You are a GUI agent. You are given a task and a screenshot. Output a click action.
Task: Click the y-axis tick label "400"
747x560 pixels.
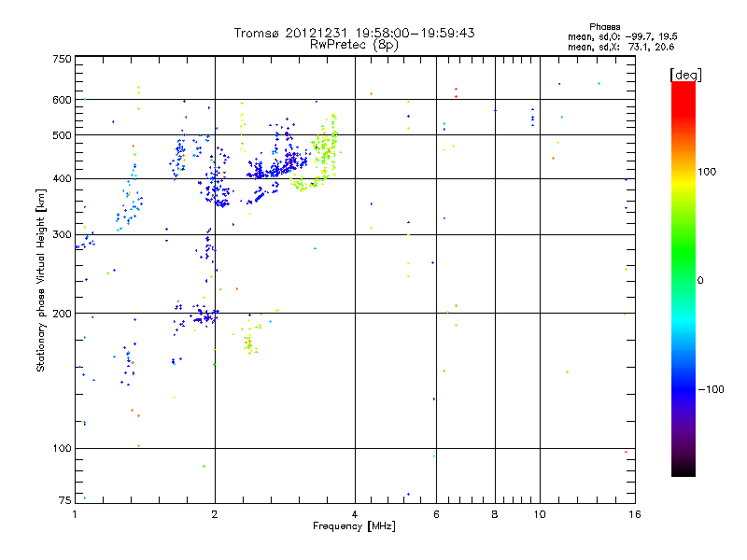click(62, 179)
